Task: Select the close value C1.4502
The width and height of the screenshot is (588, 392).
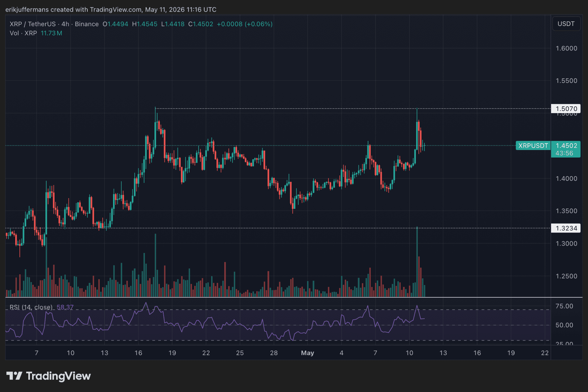Action: click(x=201, y=24)
